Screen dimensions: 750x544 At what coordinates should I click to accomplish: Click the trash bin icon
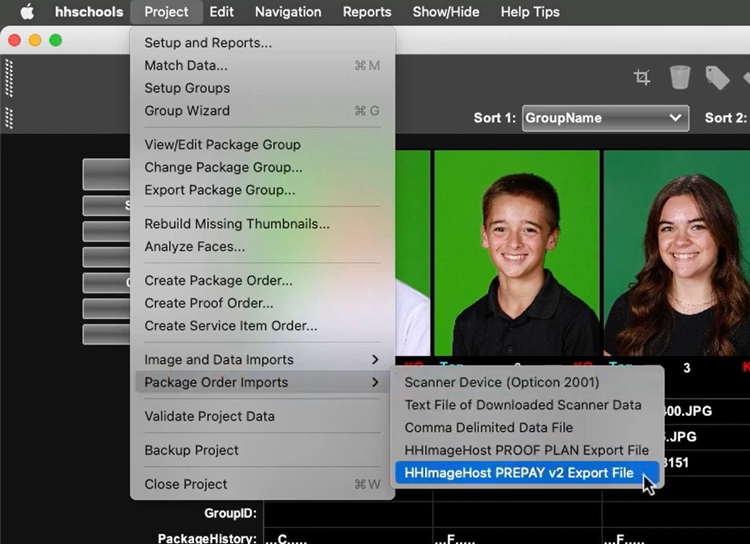tap(679, 77)
